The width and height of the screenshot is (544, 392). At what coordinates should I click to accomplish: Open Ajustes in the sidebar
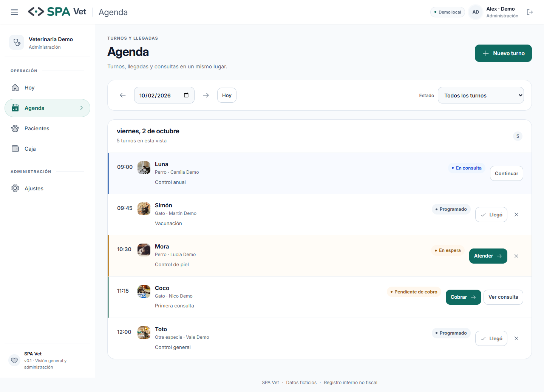[x=47, y=188]
